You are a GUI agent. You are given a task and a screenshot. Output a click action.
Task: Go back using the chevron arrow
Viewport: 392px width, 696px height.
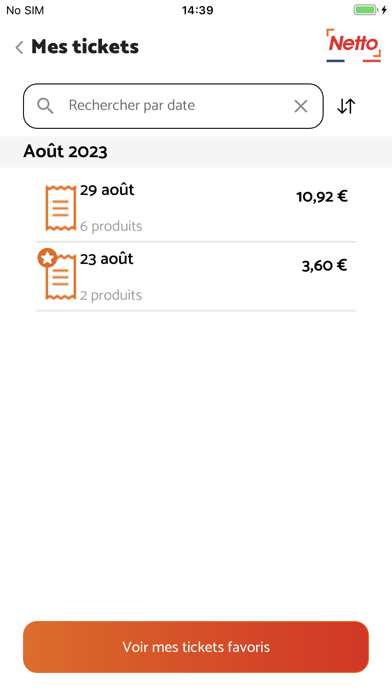click(x=19, y=47)
